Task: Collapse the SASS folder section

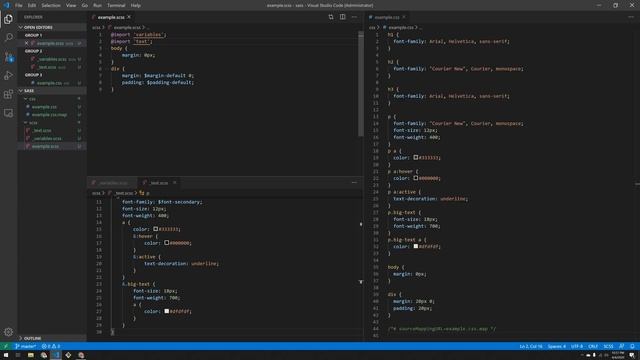Action: [x=51, y=91]
